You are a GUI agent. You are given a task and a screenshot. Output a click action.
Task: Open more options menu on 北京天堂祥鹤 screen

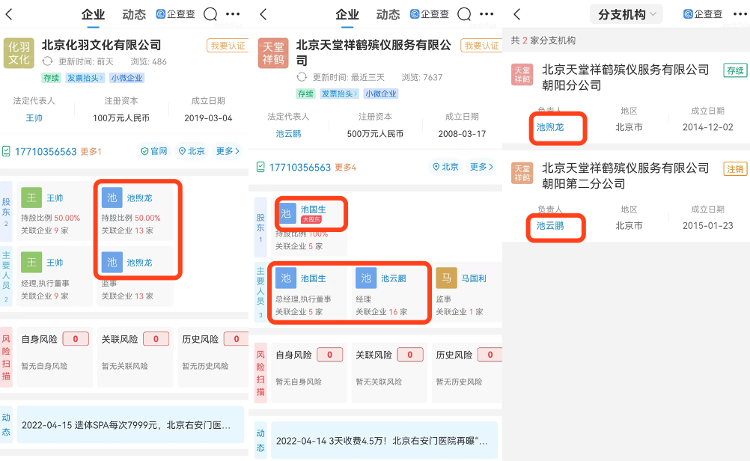[x=487, y=14]
